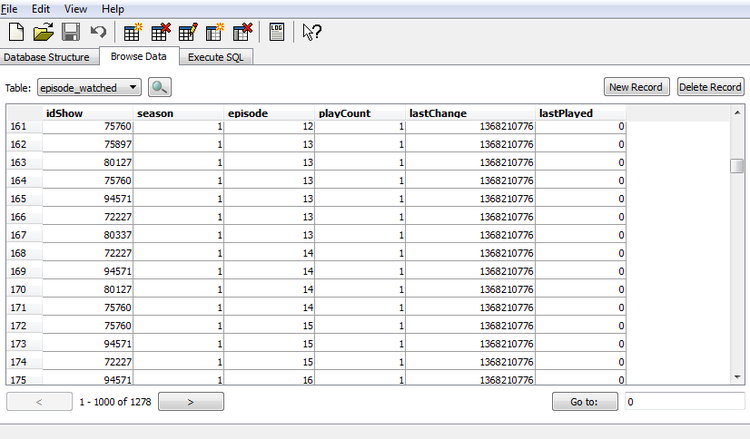Click the What's This help cursor icon
The image size is (750, 439).
pos(312,32)
